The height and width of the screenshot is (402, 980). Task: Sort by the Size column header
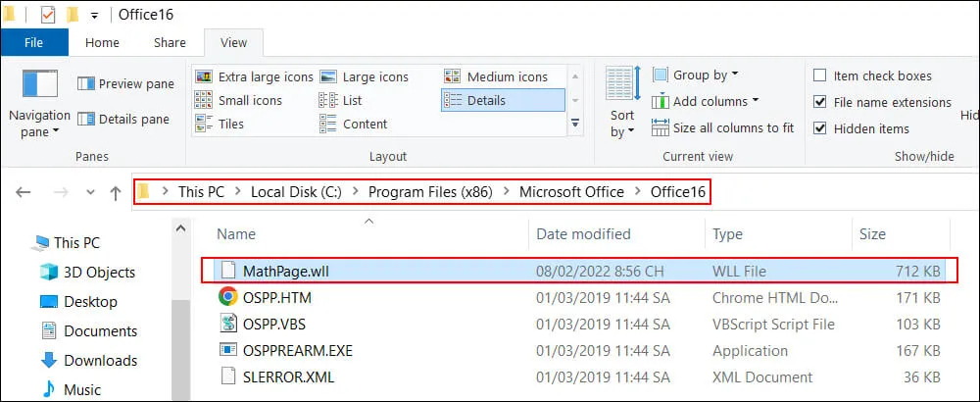coord(872,233)
